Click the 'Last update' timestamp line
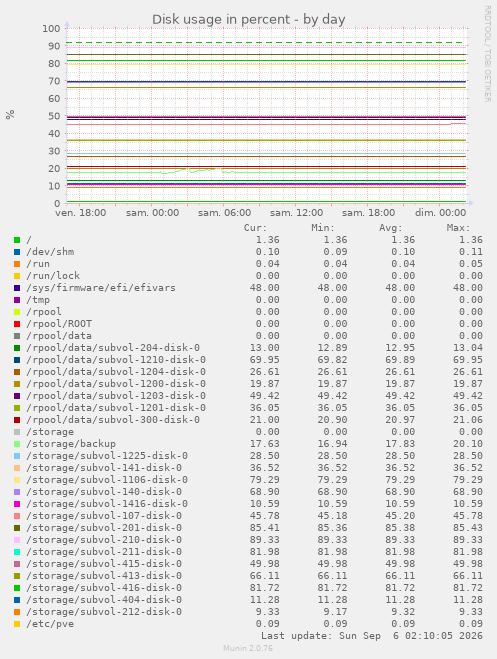 [x=372, y=636]
